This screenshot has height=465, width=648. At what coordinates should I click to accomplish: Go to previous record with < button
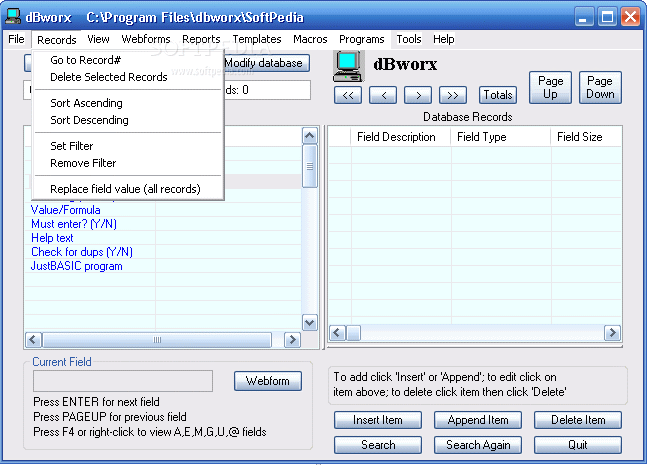click(x=383, y=95)
